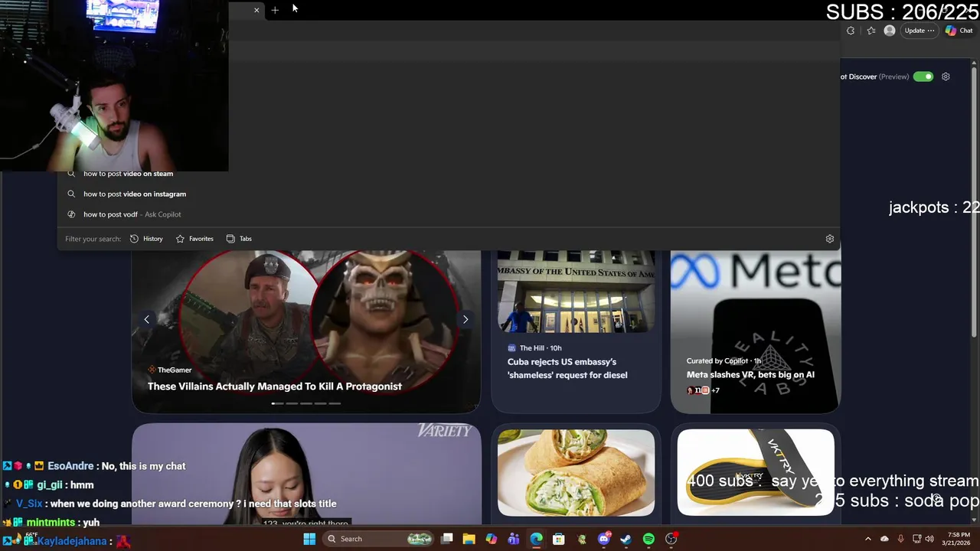Open the VKTRY insole ad card

pos(756,473)
